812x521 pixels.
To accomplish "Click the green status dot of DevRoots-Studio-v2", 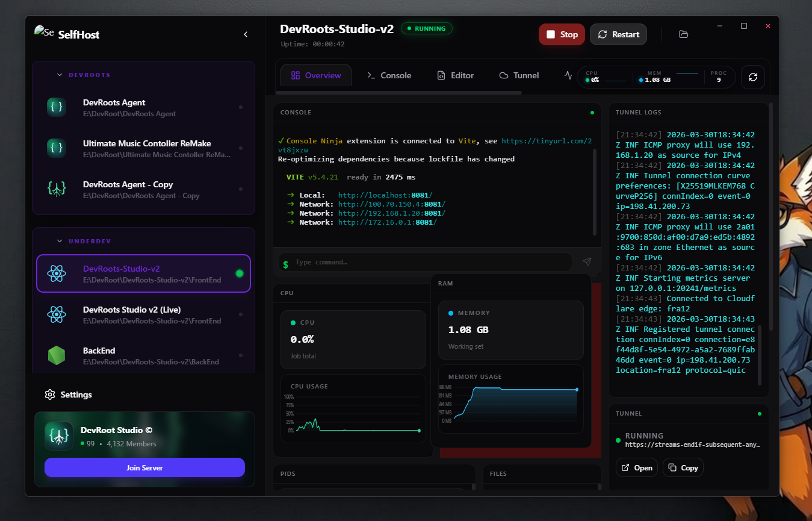I will [240, 273].
